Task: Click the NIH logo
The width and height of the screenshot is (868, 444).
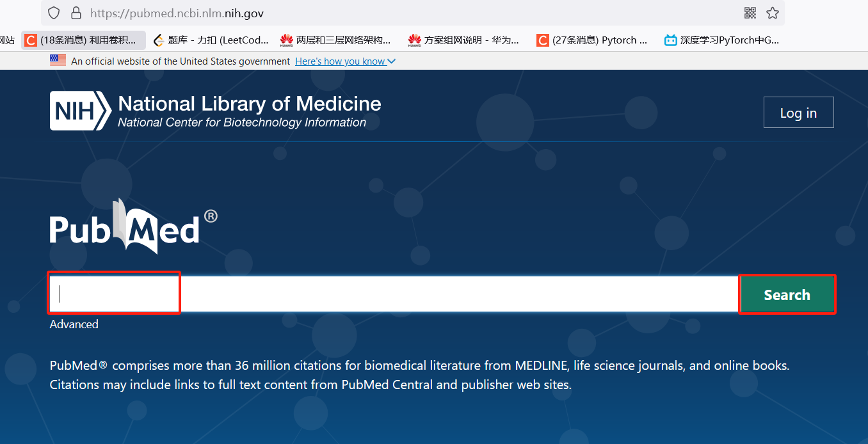Action: pyautogui.click(x=81, y=111)
